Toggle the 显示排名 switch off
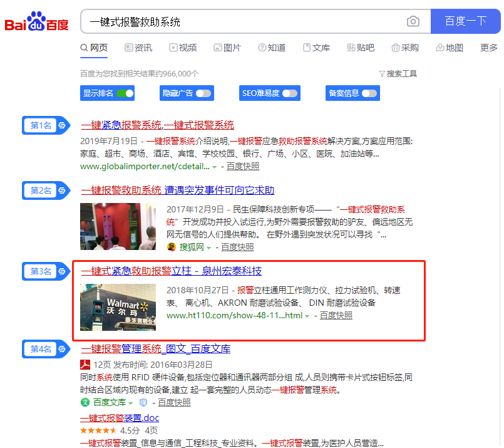Image resolution: width=504 pixels, height=448 pixels. pos(125,93)
